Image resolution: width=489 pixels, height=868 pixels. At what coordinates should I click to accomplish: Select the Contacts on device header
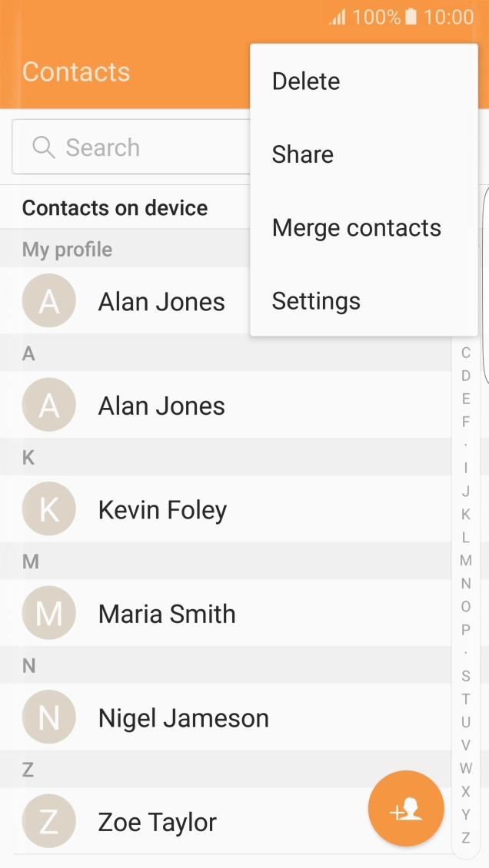(115, 207)
